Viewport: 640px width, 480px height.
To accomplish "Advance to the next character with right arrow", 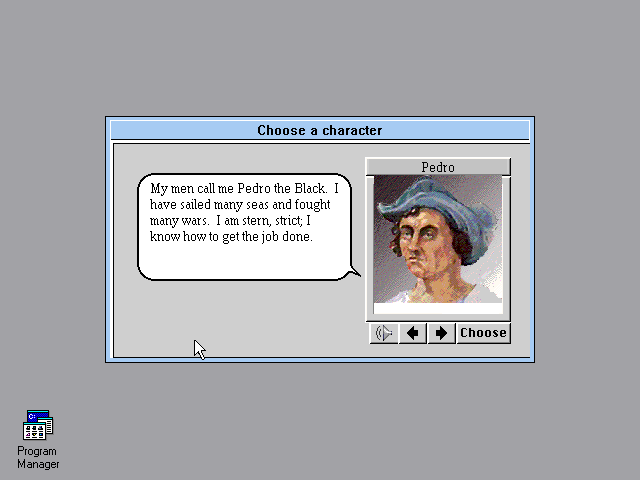I will click(441, 333).
